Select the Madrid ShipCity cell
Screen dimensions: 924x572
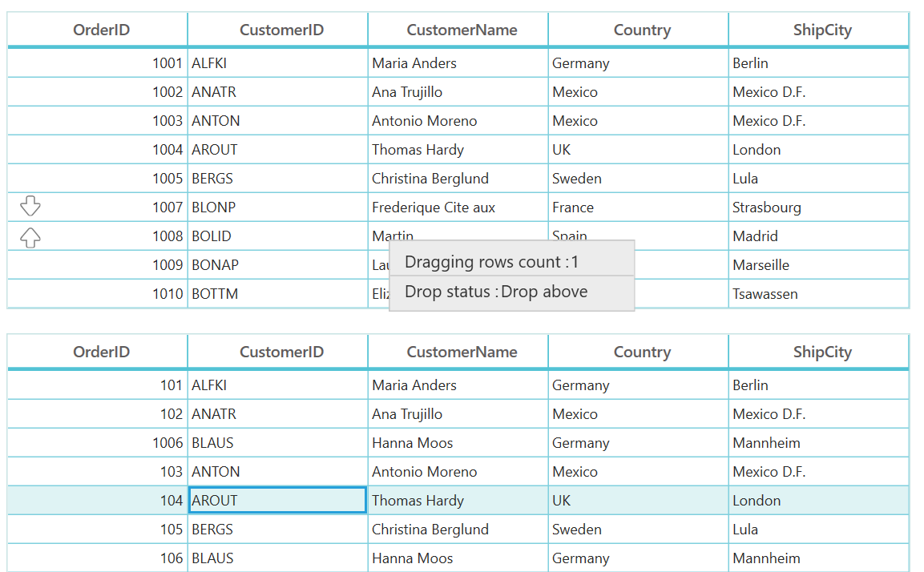pos(818,236)
